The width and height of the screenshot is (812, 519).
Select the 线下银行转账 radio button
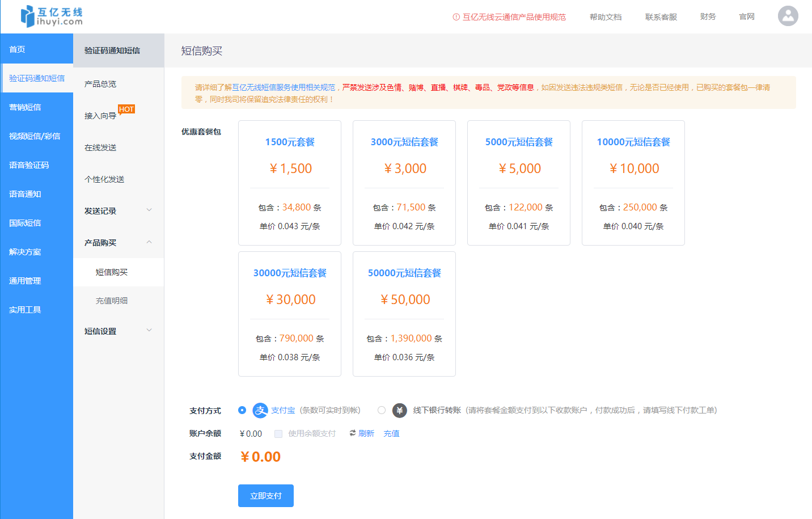click(382, 410)
